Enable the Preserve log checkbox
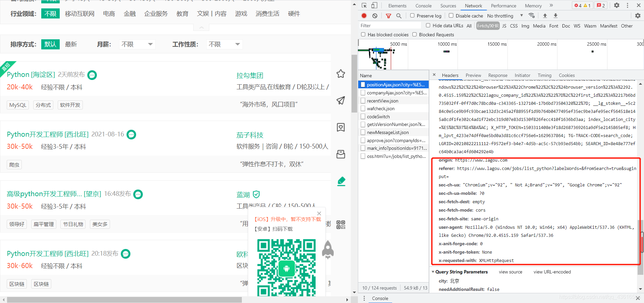Image resolution: width=644 pixels, height=303 pixels. 412,15
